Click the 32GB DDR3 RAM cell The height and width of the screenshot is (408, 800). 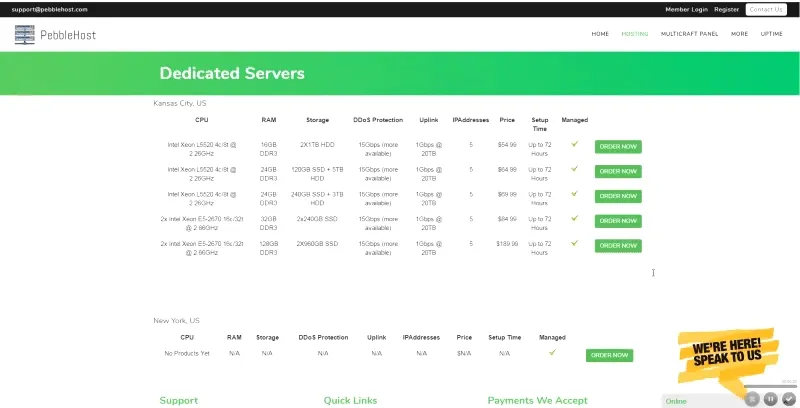pos(269,223)
